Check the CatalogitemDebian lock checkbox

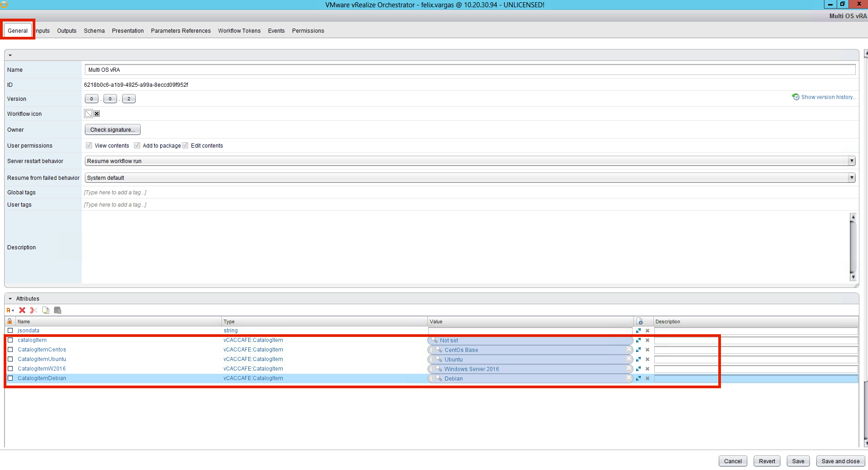(x=10, y=378)
